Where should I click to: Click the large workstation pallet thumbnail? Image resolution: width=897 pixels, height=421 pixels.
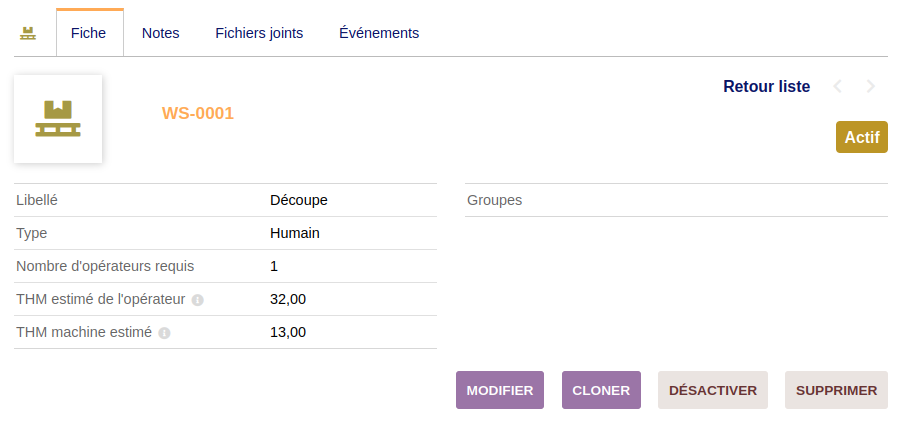click(58, 118)
